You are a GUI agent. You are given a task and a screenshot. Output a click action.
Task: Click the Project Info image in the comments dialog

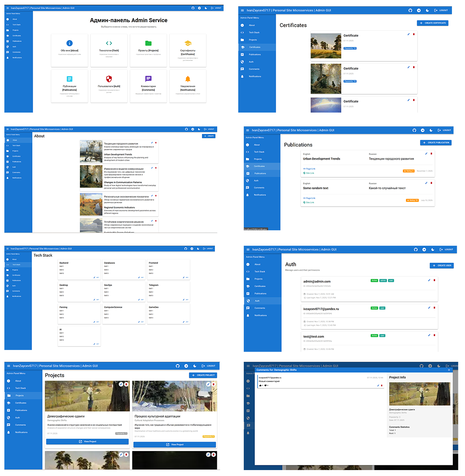point(420,394)
